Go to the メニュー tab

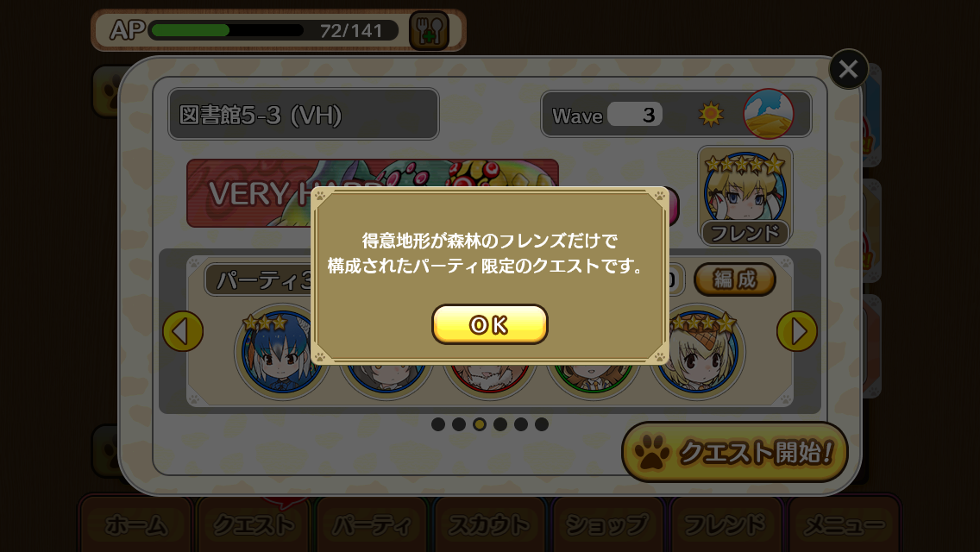pyautogui.click(x=844, y=524)
